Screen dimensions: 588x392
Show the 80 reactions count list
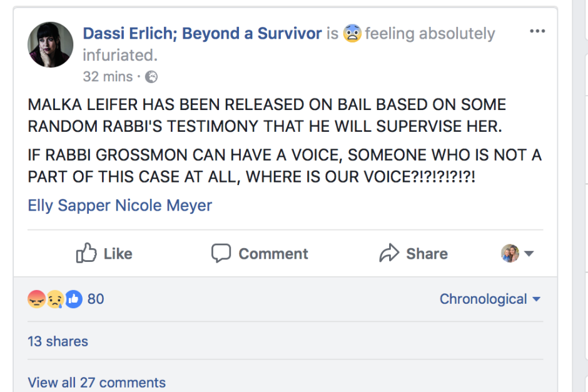[96, 299]
